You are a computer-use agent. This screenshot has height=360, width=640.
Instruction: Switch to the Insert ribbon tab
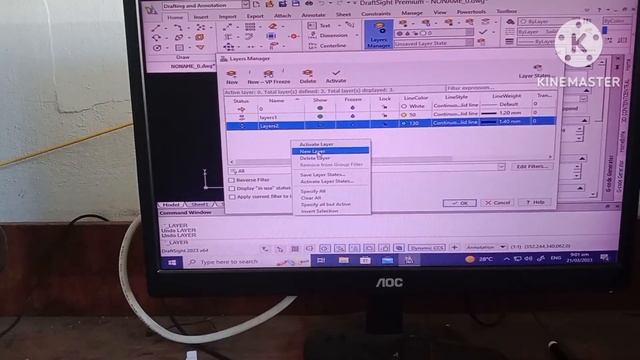[201, 17]
